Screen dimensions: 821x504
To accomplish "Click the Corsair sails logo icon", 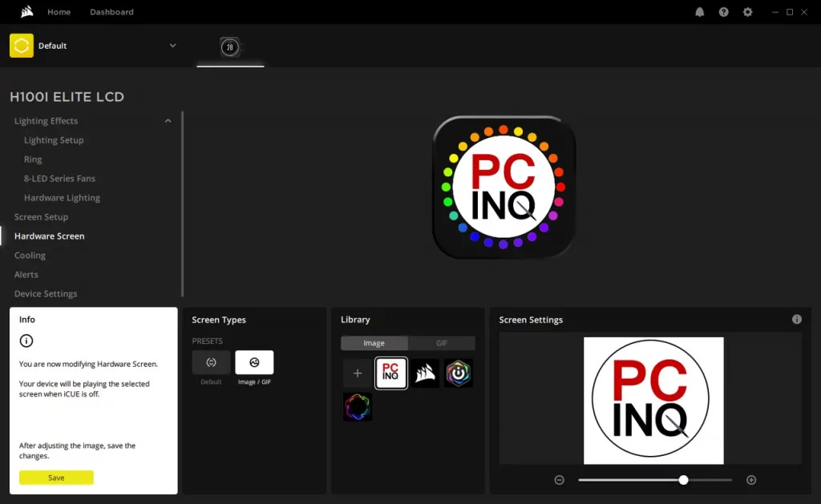I will click(26, 11).
